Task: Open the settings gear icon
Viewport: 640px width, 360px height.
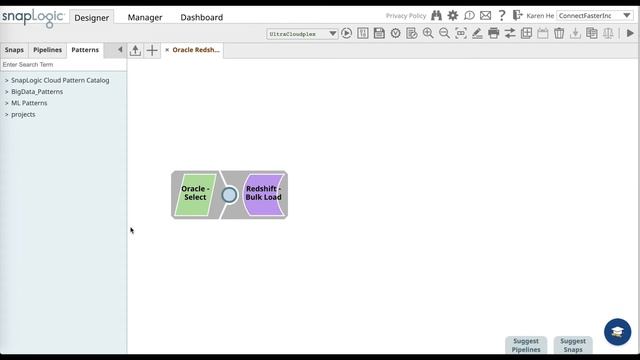Action: (x=453, y=16)
